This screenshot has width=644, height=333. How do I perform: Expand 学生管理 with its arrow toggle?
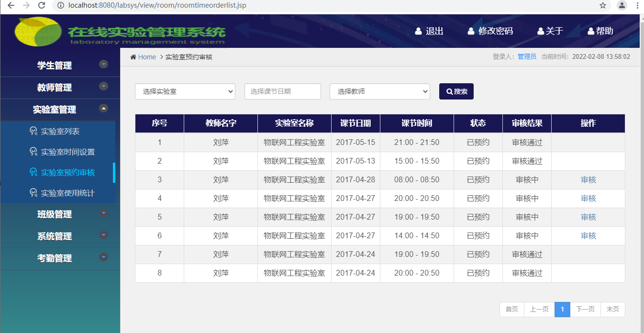click(x=103, y=64)
